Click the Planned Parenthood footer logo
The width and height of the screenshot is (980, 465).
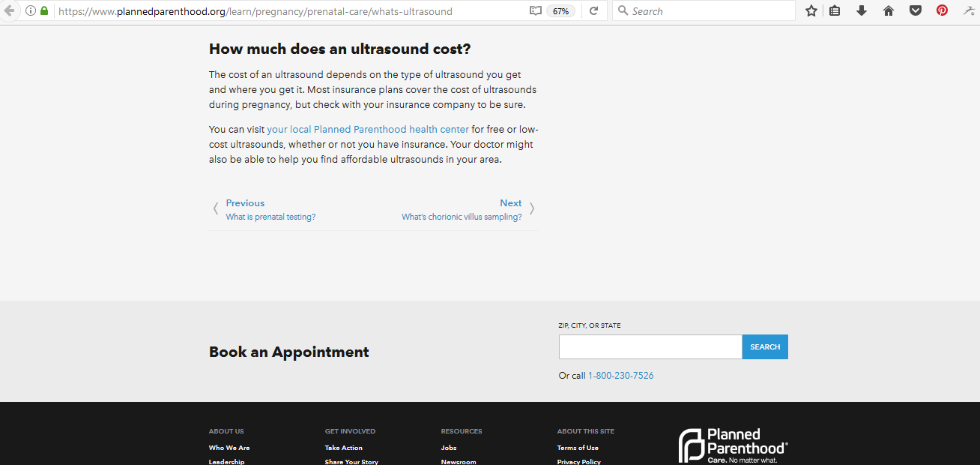(x=733, y=445)
